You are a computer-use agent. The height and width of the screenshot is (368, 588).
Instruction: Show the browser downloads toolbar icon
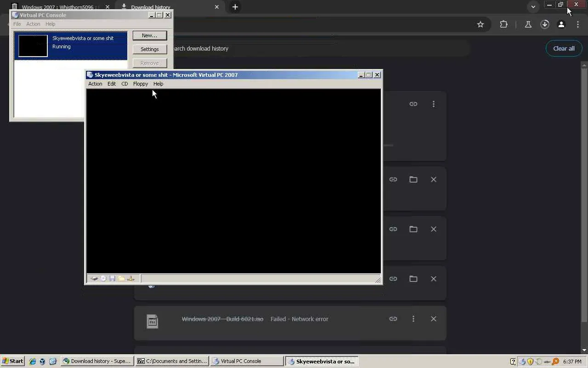pos(545,24)
